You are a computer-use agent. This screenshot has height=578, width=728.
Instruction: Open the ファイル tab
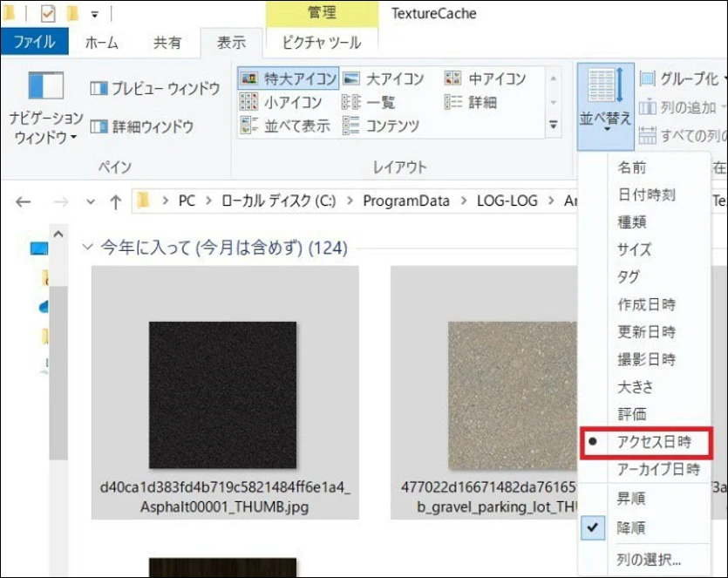34,42
